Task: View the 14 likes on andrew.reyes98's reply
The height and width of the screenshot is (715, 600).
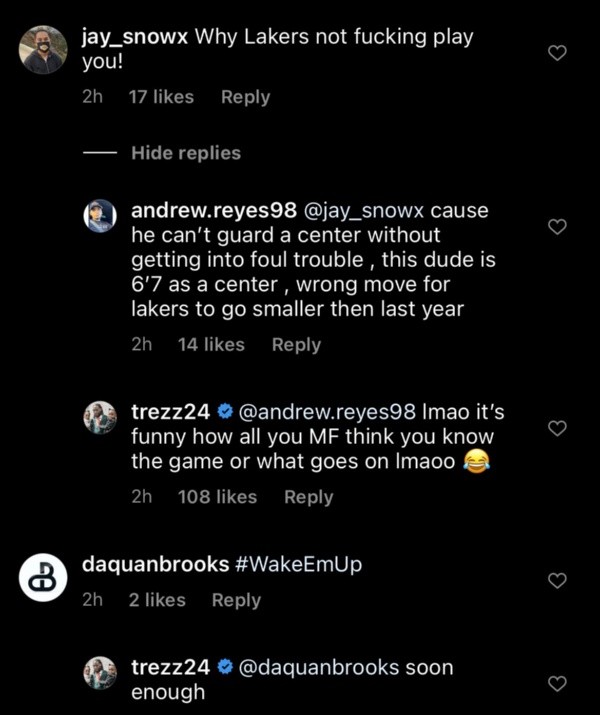Action: 211,344
